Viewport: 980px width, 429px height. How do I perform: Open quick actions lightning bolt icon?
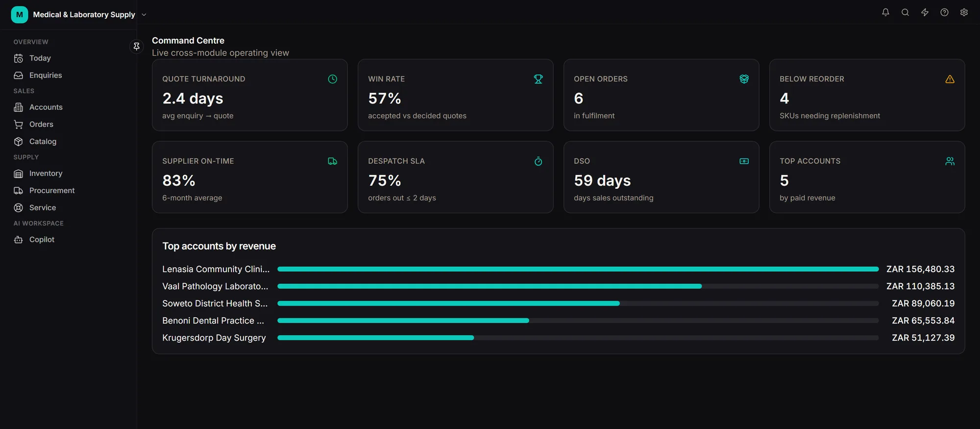[x=925, y=12]
